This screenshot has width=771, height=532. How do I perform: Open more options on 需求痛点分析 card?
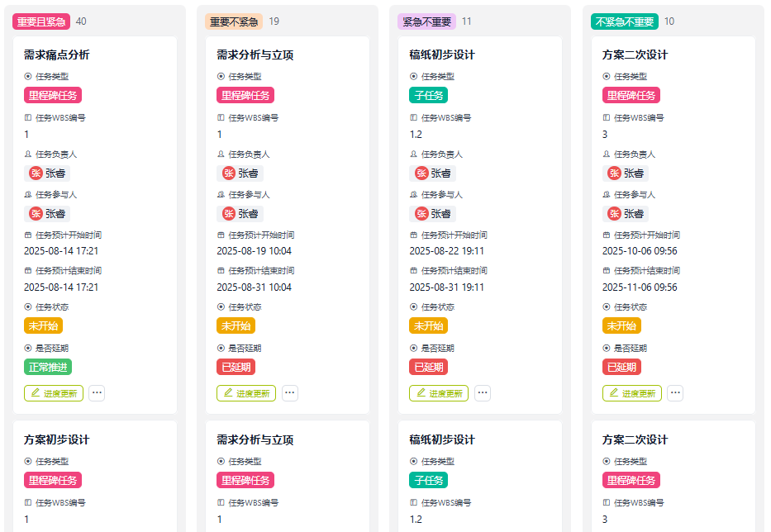click(x=98, y=393)
